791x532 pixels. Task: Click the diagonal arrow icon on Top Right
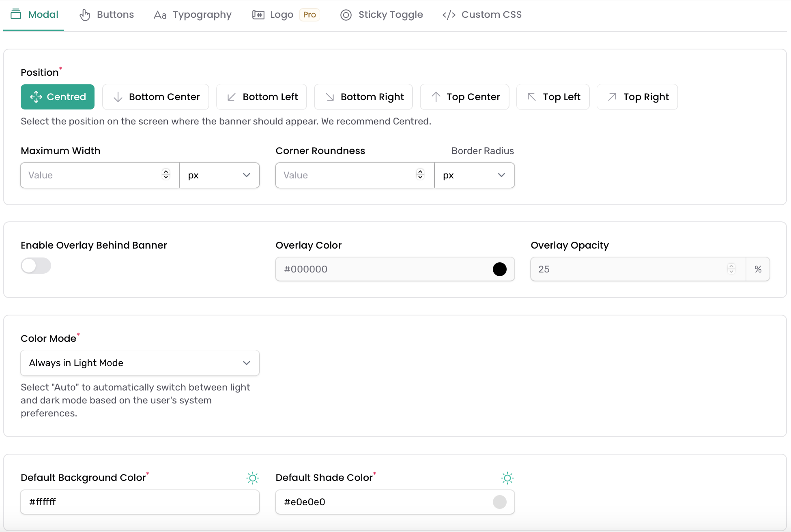(x=613, y=97)
